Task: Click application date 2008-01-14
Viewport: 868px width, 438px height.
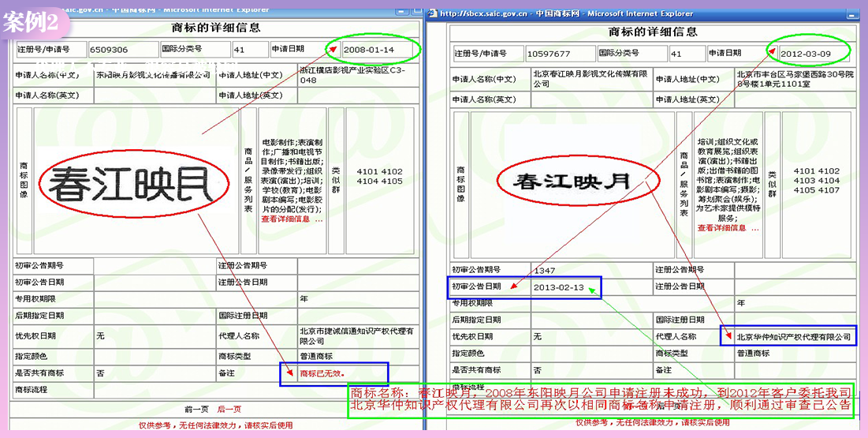Action: pos(369,50)
